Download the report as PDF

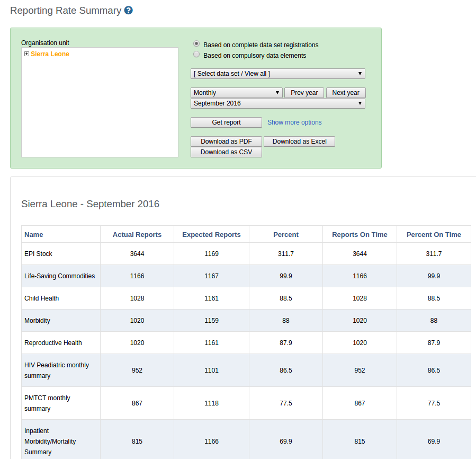point(226,142)
